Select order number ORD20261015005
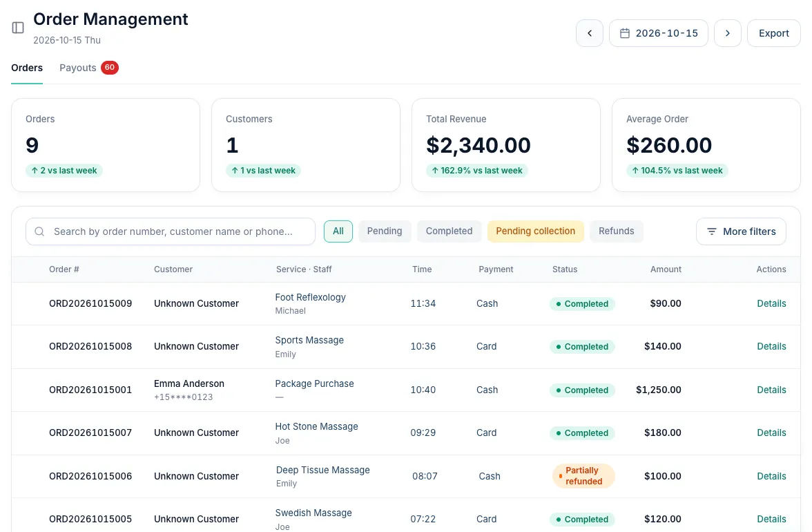Viewport: 812px width, 532px height. pyautogui.click(x=90, y=519)
